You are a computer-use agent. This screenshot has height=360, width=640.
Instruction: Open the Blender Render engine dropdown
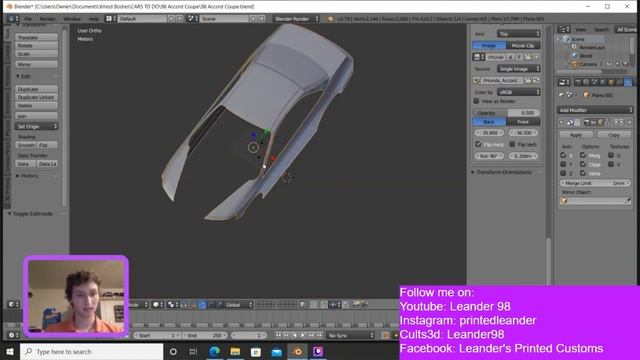296,19
